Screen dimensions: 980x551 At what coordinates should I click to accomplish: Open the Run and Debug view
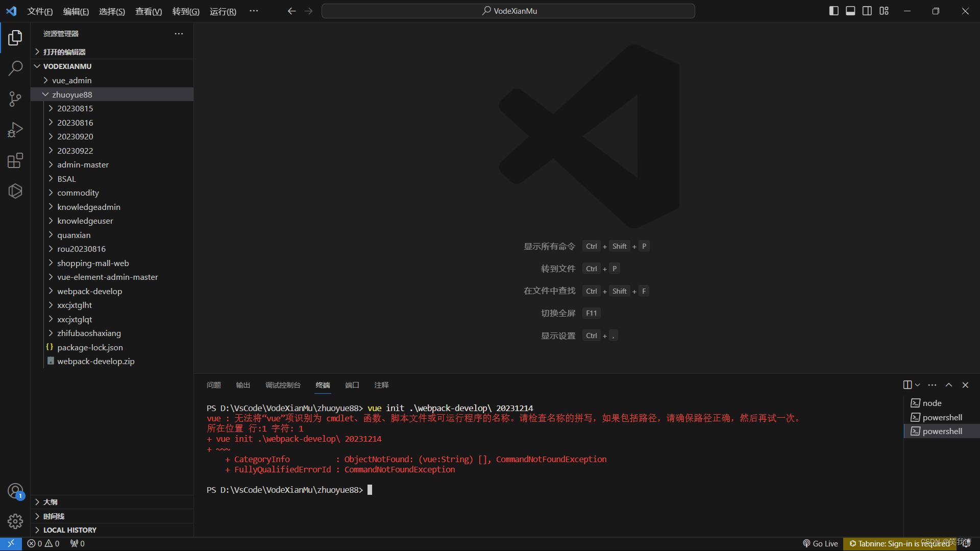point(15,129)
